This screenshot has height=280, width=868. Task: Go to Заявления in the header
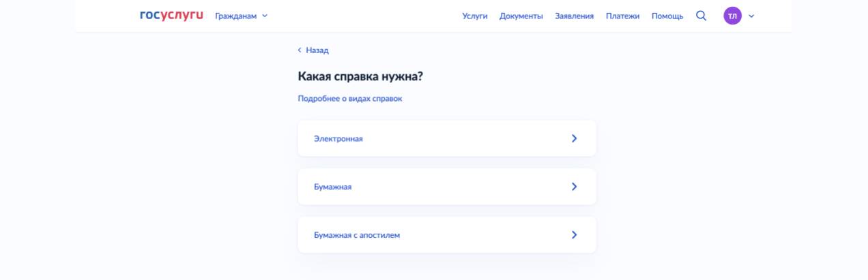[x=575, y=16]
